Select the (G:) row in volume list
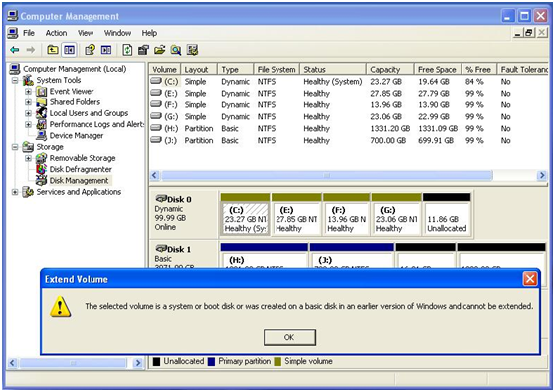The width and height of the screenshot is (555, 392). 349,117
